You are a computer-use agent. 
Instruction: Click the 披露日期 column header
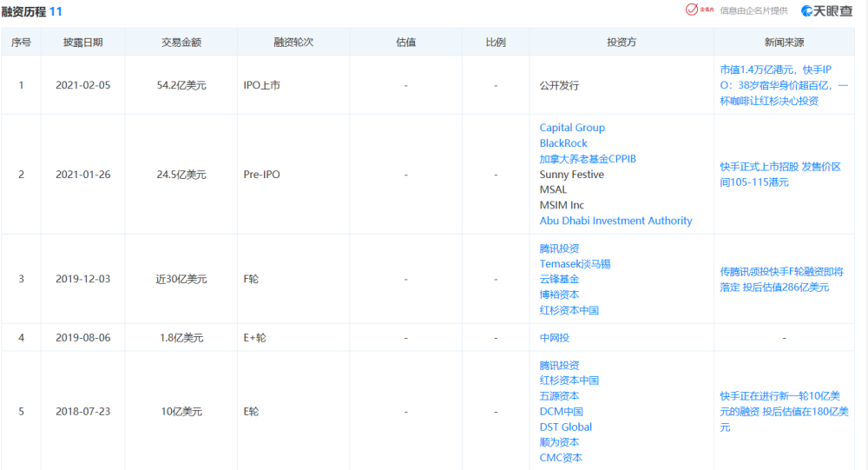click(82, 42)
